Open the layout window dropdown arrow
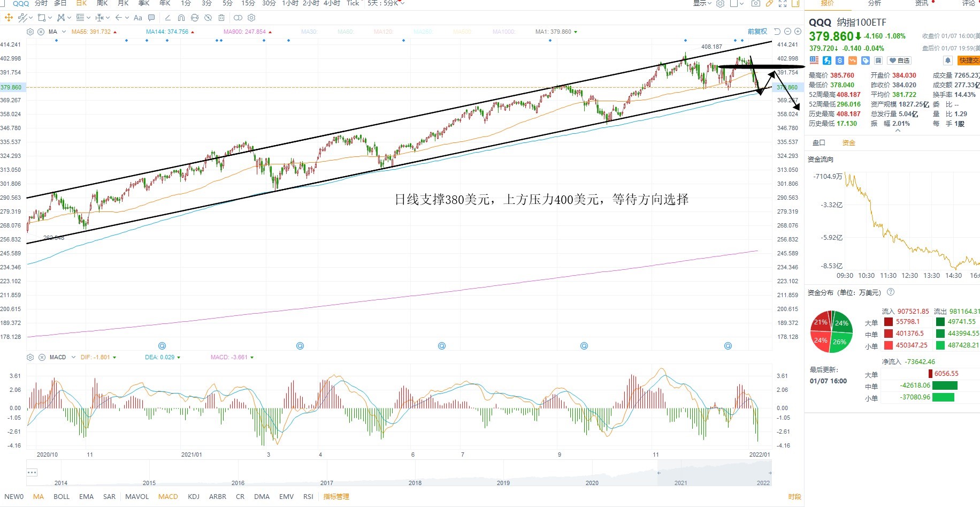The image size is (980, 507). tap(741, 3)
